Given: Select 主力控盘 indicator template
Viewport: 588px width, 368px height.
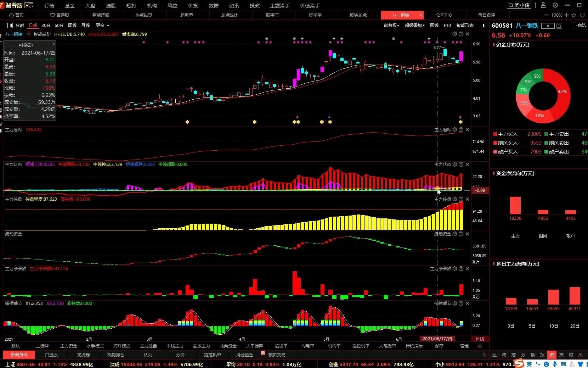Looking at the screenshot, I should coord(148,346).
